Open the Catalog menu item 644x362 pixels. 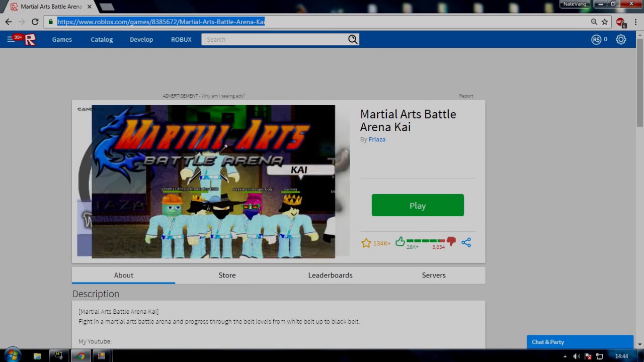[102, 39]
